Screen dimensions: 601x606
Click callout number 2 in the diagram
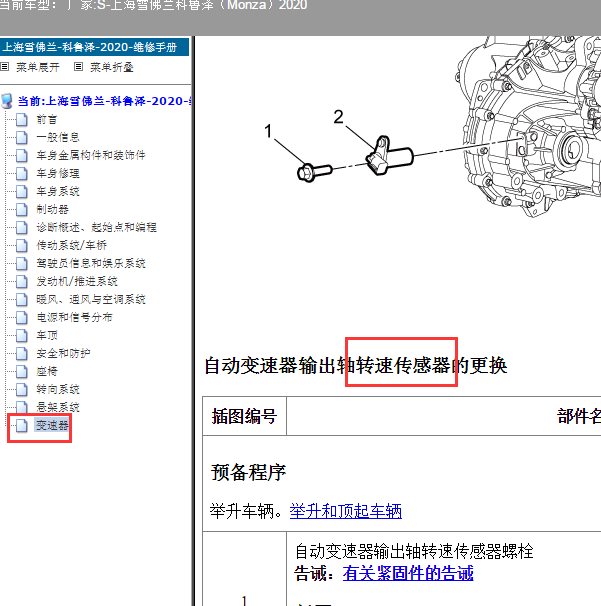[339, 117]
